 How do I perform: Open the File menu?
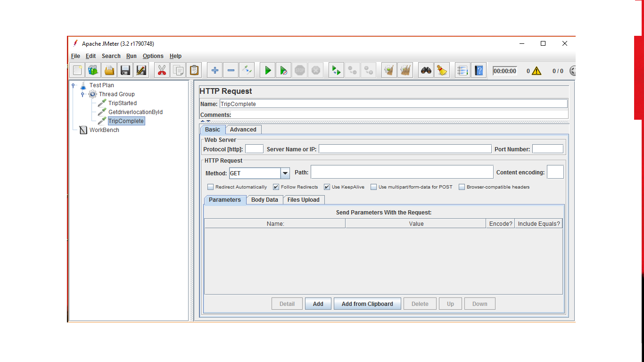pyautogui.click(x=75, y=56)
